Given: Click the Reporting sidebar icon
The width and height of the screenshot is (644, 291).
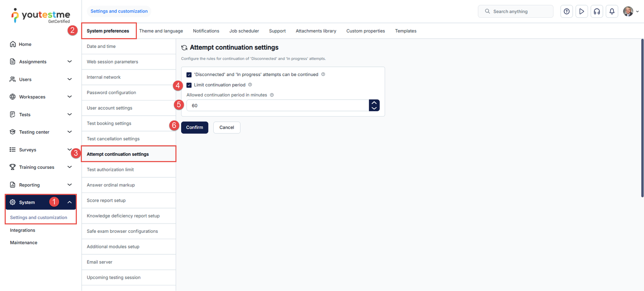Looking at the screenshot, I should (x=12, y=185).
